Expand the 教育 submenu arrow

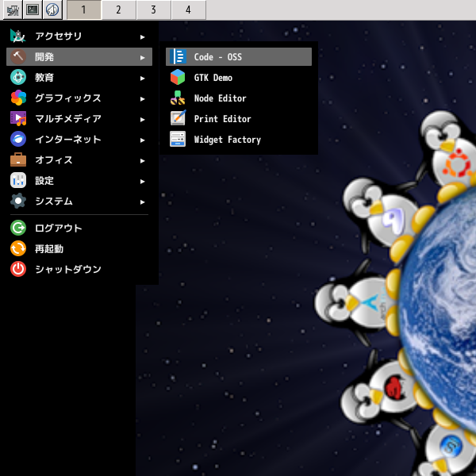(142, 79)
